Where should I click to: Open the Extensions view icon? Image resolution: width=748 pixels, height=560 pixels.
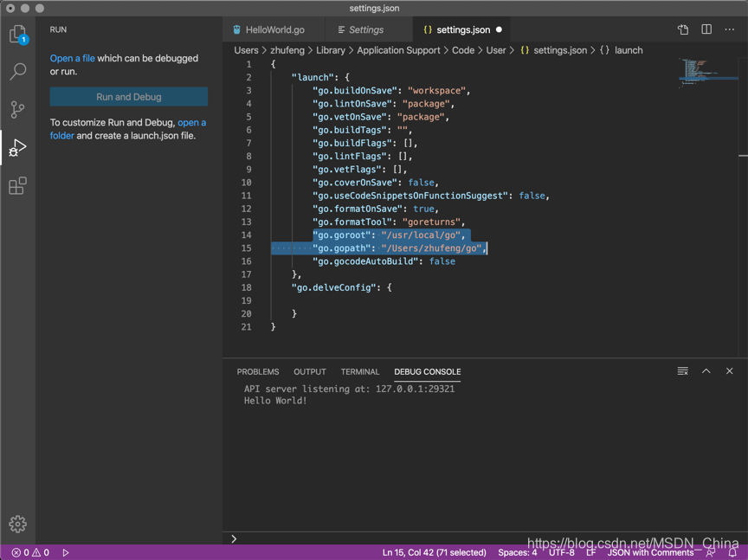tap(17, 185)
